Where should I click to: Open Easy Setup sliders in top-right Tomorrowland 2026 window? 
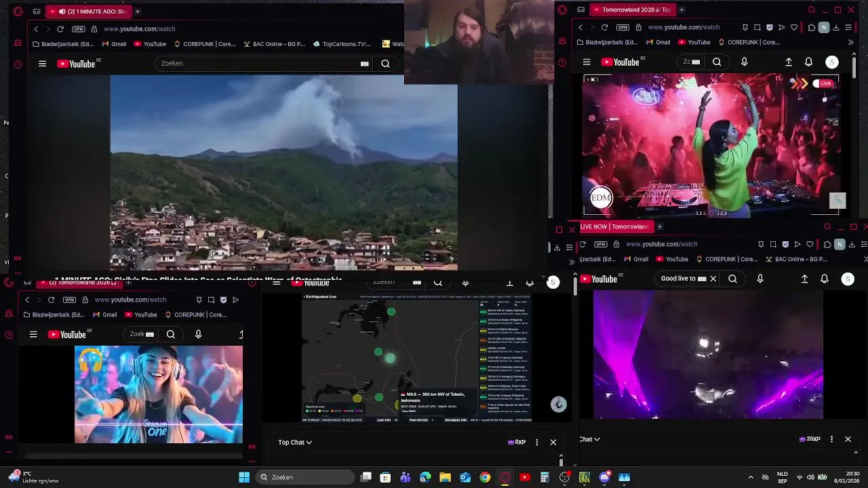[848, 28]
